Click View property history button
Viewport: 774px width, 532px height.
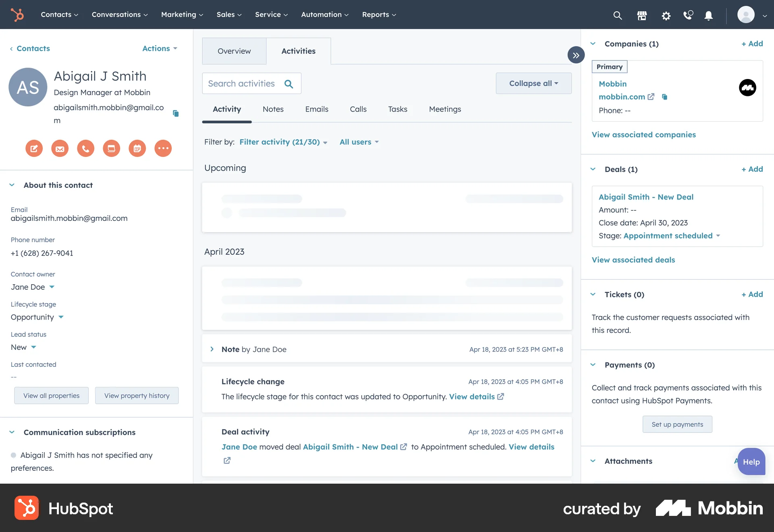(137, 396)
